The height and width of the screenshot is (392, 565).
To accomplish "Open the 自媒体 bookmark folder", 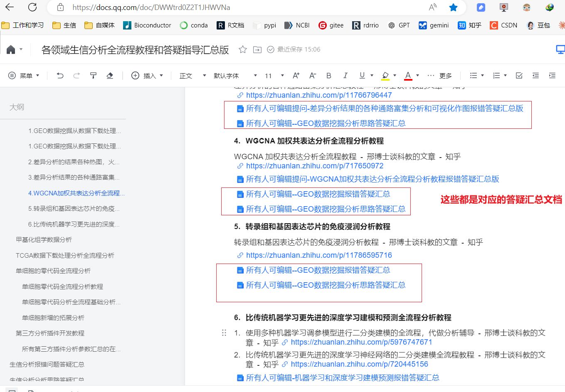I will pyautogui.click(x=99, y=25).
